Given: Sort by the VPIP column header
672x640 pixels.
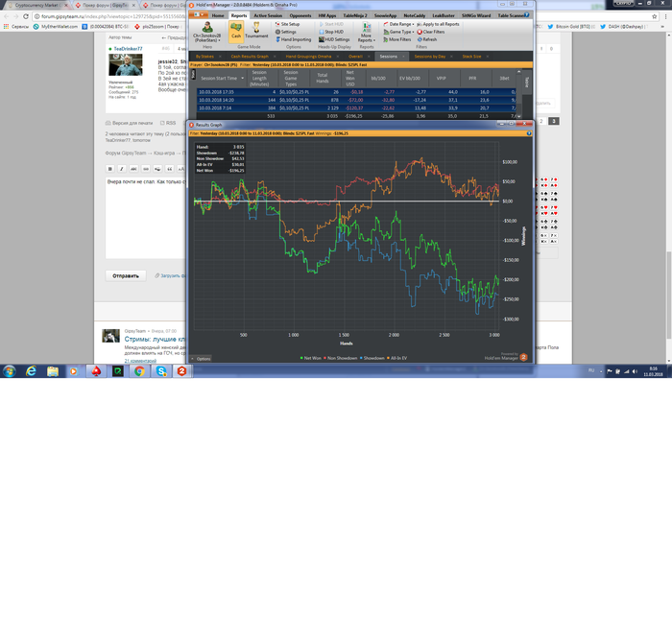Looking at the screenshot, I should (441, 79).
